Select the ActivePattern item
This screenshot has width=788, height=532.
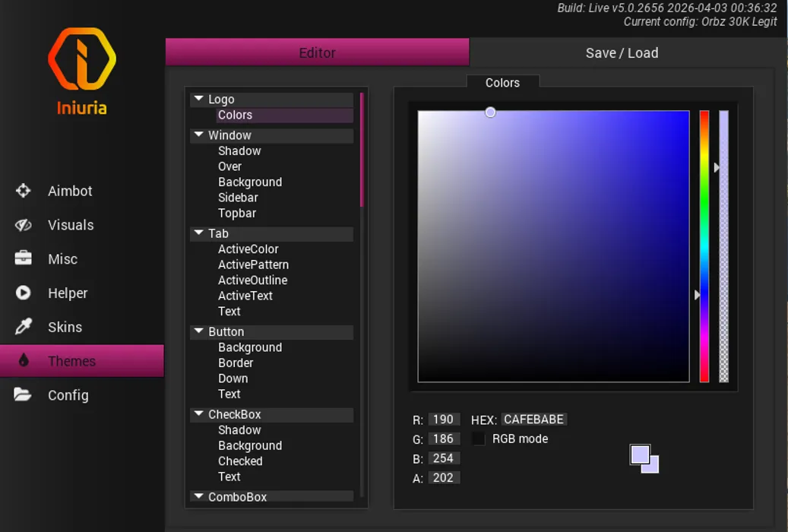pos(253,264)
